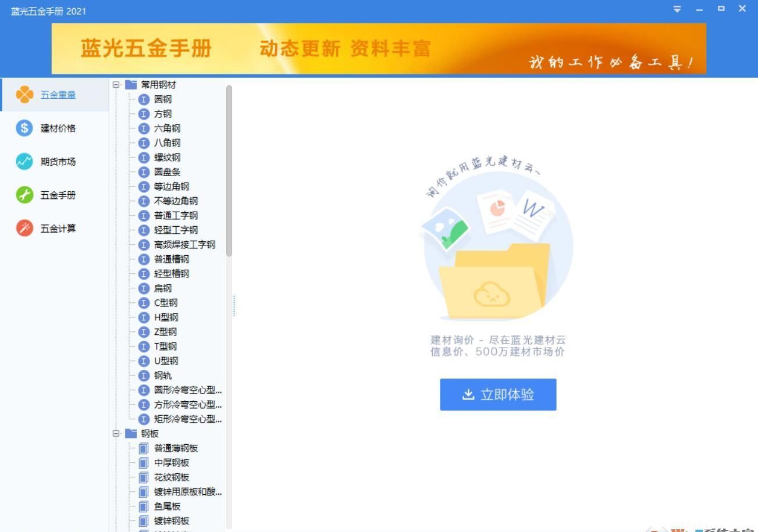Click the document icon beside 鱼尾板
This screenshot has height=532, width=758.
[144, 506]
